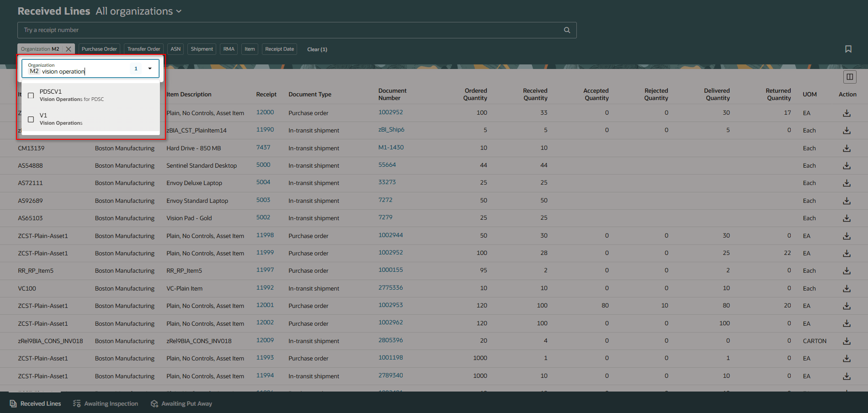The height and width of the screenshot is (413, 868).
Task: Check the PDSCV1 Vision Operations for PDSC option
Action: (31, 95)
